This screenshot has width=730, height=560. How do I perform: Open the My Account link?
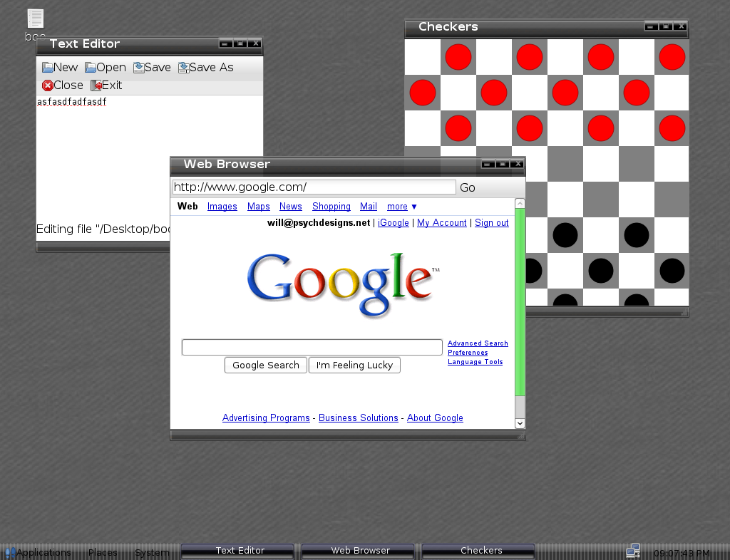[x=442, y=223]
